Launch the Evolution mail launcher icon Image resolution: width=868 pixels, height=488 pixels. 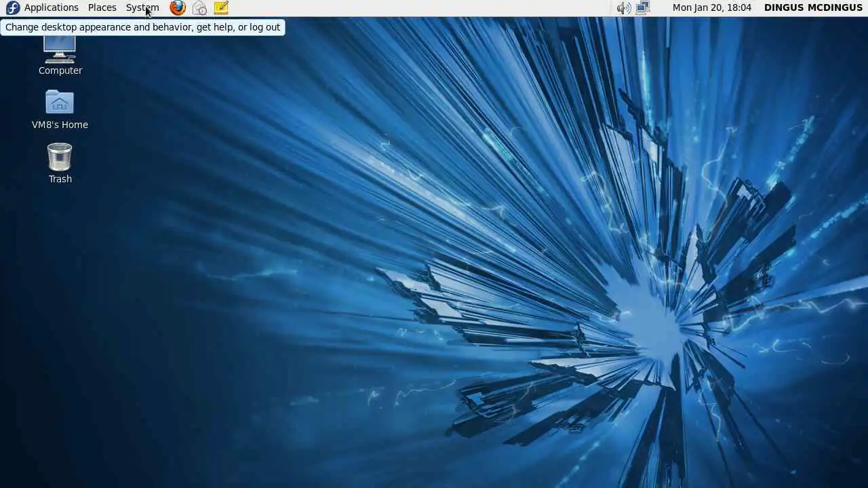[x=199, y=7]
